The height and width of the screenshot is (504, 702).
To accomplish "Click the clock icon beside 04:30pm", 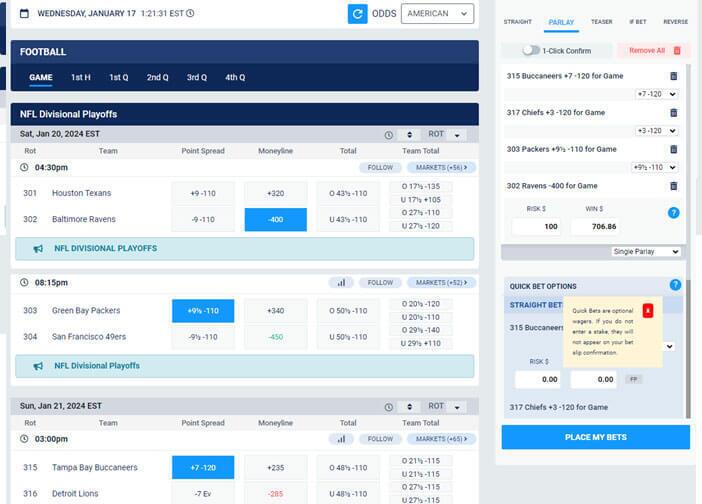I will (24, 167).
